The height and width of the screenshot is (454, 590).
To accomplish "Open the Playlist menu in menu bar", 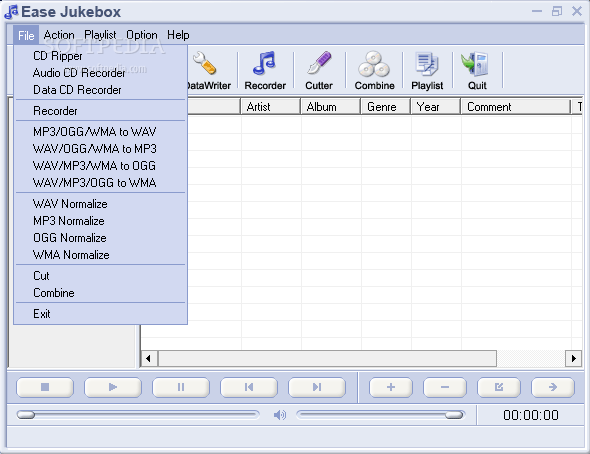I will point(100,35).
